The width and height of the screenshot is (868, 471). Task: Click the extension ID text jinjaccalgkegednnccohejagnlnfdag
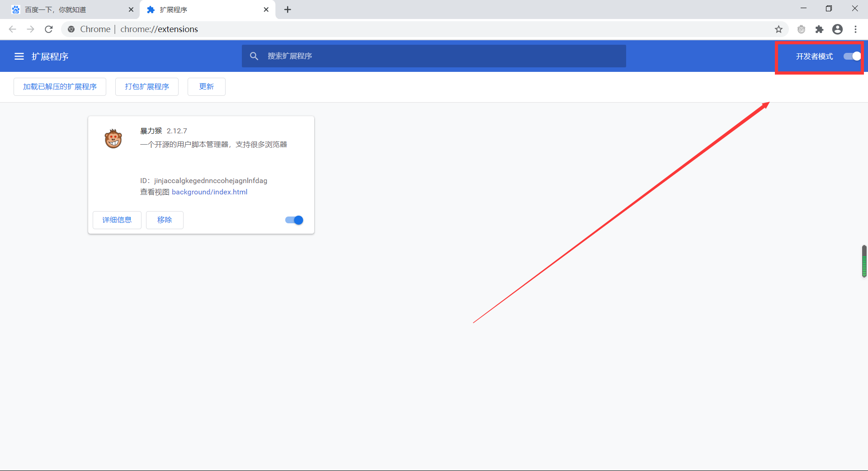click(211, 181)
